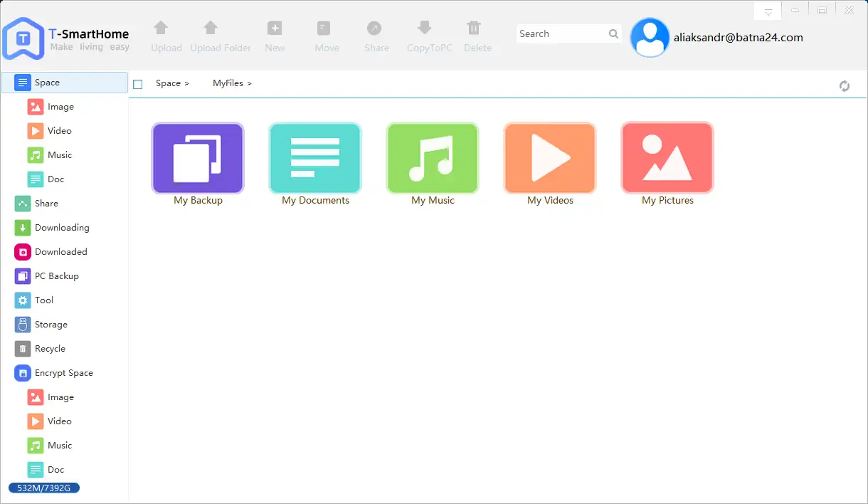The image size is (868, 504).
Task: Open the My Videos folder icon
Action: click(550, 158)
